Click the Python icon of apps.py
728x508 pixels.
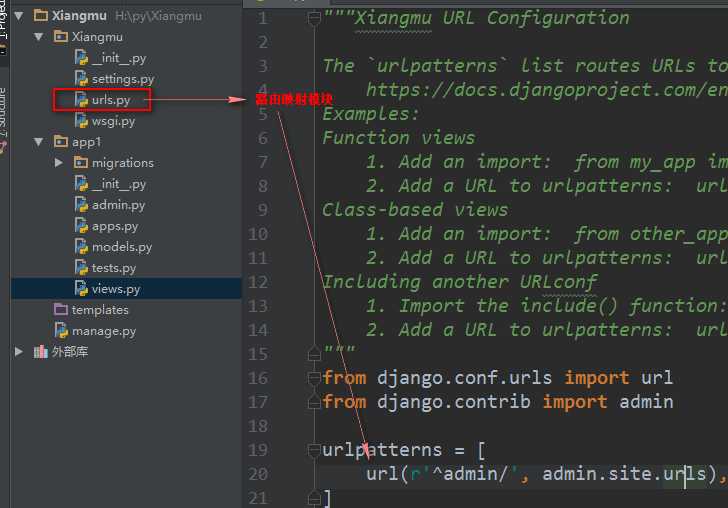tap(81, 226)
